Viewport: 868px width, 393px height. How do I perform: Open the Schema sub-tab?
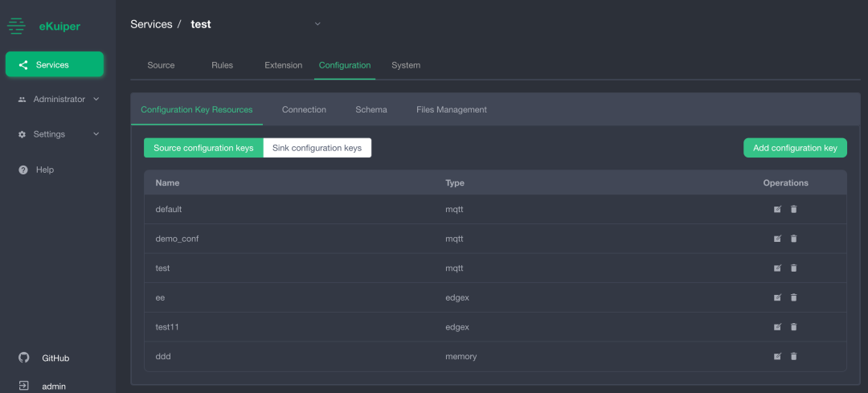point(371,109)
